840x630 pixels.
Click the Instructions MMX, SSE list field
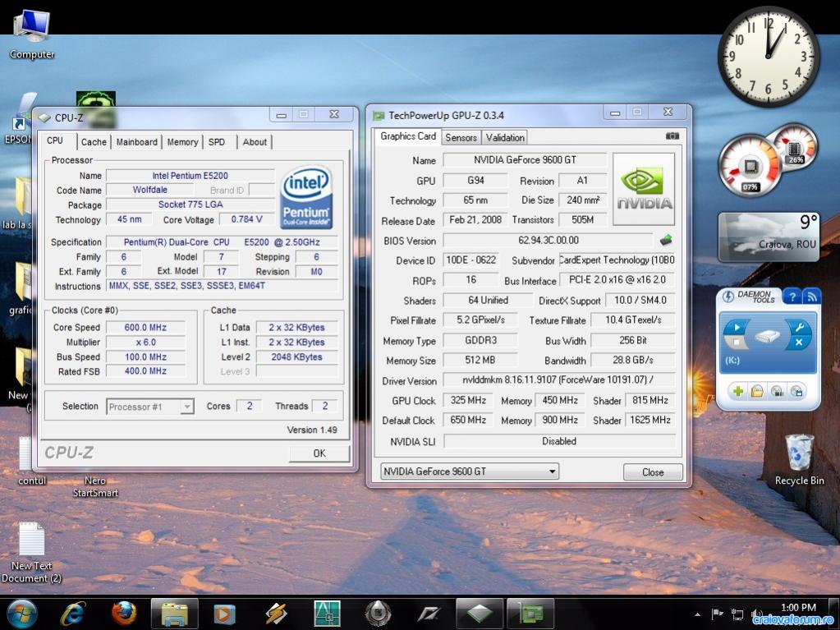(222, 286)
